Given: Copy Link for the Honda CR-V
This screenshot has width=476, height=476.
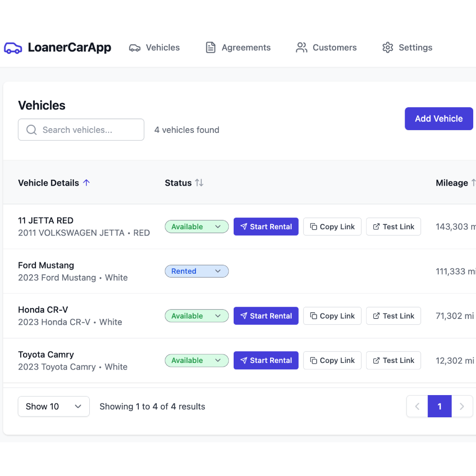Looking at the screenshot, I should tap(332, 316).
